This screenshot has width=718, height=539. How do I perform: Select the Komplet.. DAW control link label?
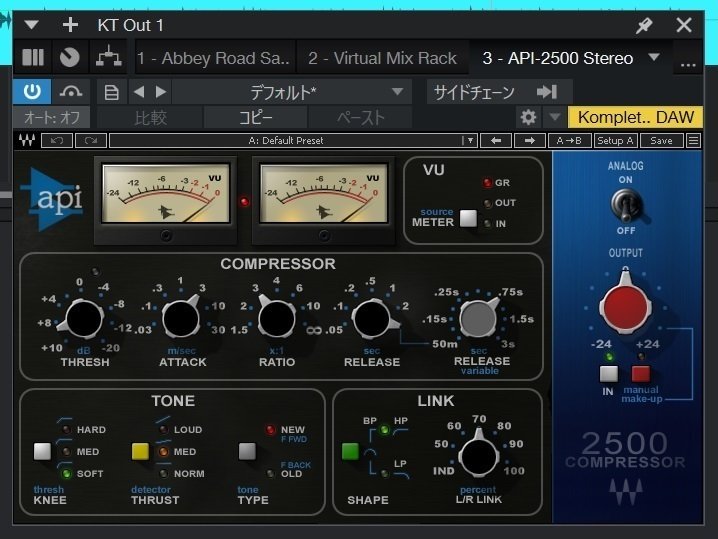635,117
